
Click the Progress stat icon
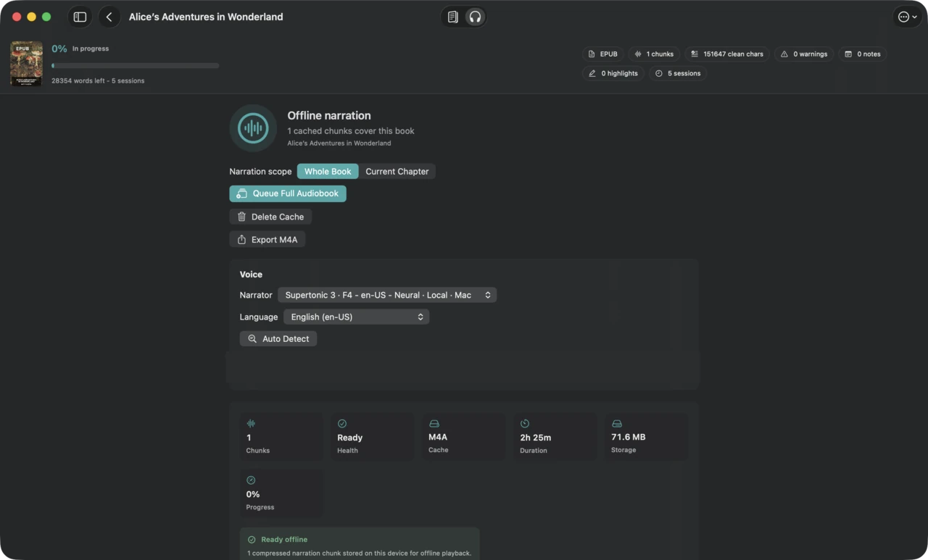[251, 480]
